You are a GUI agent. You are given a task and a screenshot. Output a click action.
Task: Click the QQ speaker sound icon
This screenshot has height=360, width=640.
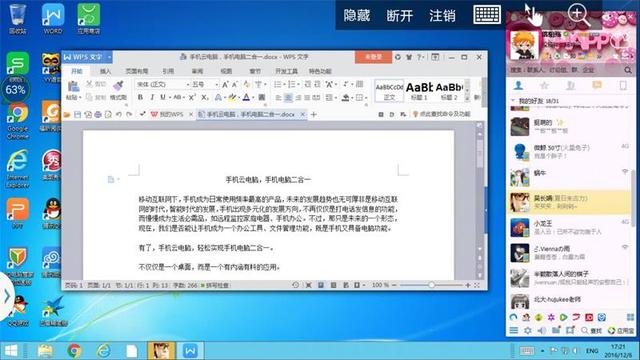coord(542,330)
